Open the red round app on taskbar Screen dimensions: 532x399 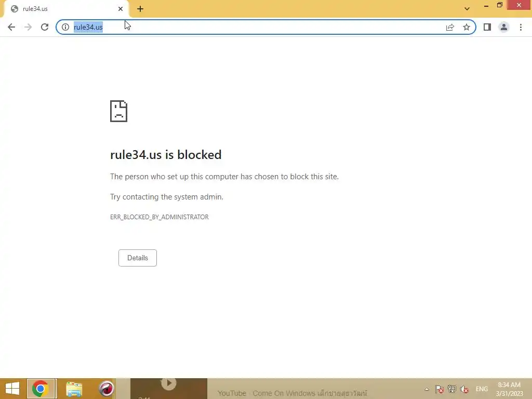point(106,389)
